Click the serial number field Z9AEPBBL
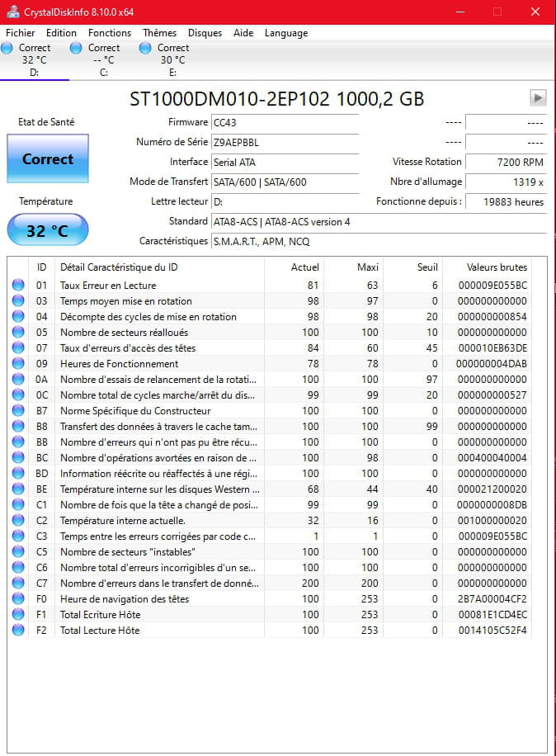This screenshot has height=756, width=556. (x=285, y=142)
